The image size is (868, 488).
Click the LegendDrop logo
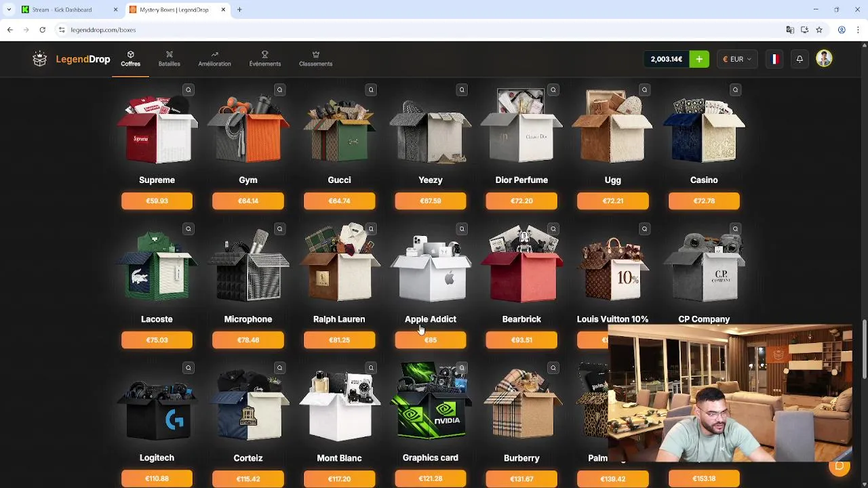(x=71, y=59)
